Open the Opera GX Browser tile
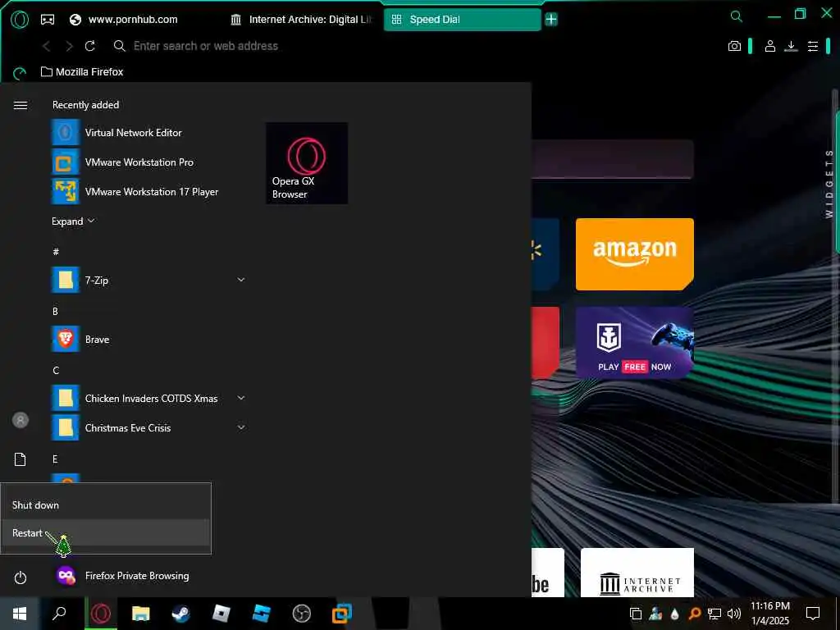 [307, 163]
